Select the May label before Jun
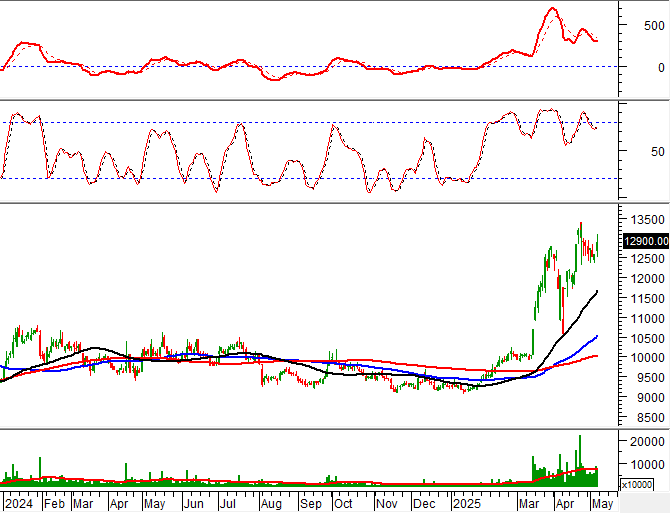Image resolution: width=670 pixels, height=513 pixels. click(x=154, y=504)
